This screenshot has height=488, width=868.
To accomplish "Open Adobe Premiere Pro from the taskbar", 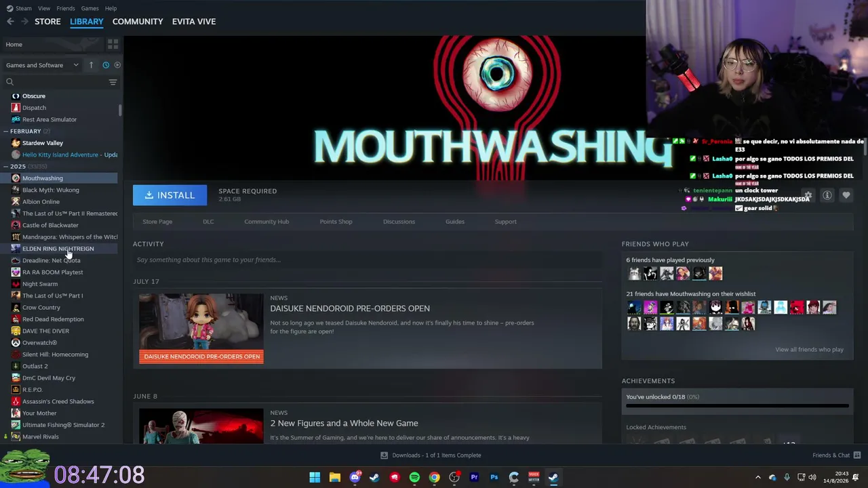I will point(474,477).
